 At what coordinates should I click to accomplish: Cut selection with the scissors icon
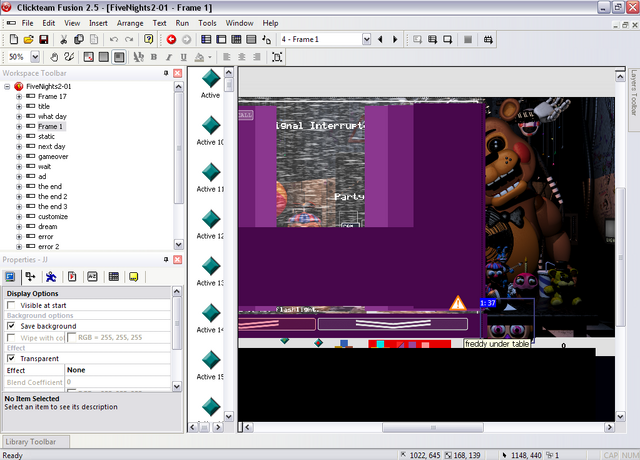coord(64,39)
